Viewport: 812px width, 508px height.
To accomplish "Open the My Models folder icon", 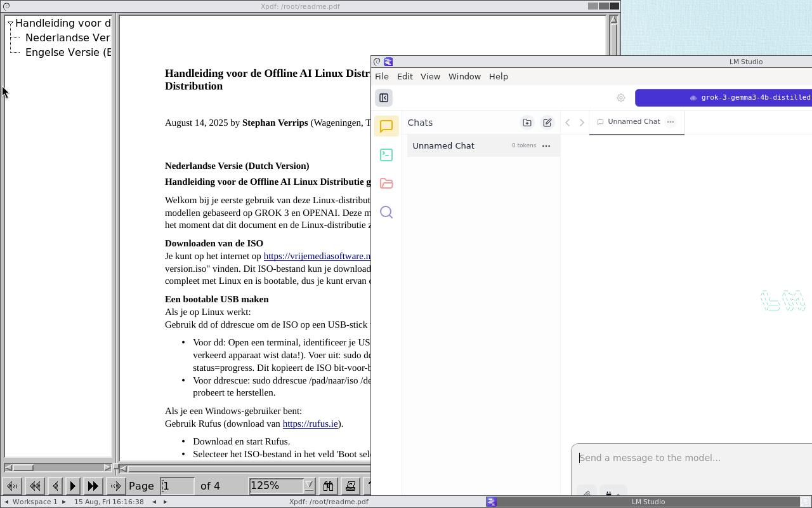I will pos(386,183).
